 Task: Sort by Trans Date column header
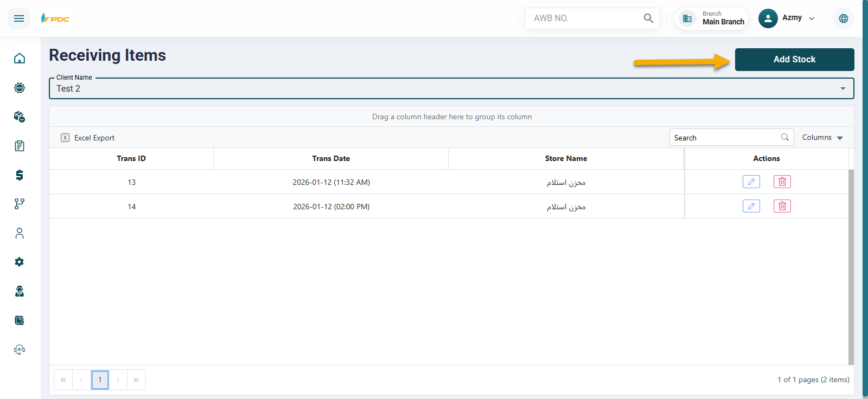pos(331,159)
